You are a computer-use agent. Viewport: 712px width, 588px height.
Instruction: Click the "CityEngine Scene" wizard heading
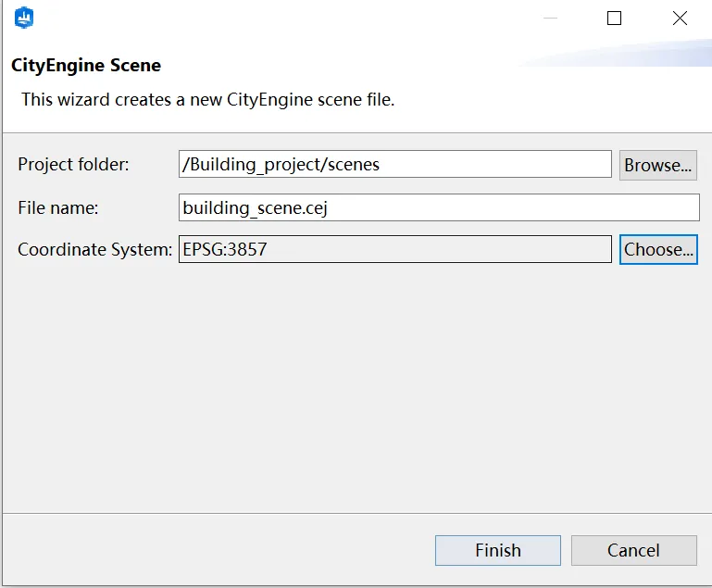click(86, 66)
